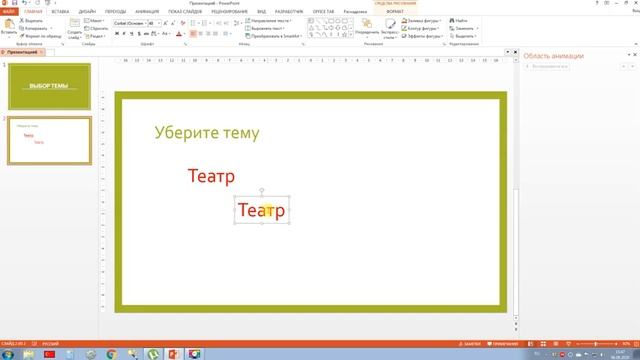Viewport: 640px width, 360px height.
Task: Click the Numbering list icon
Action: tap(205, 23)
